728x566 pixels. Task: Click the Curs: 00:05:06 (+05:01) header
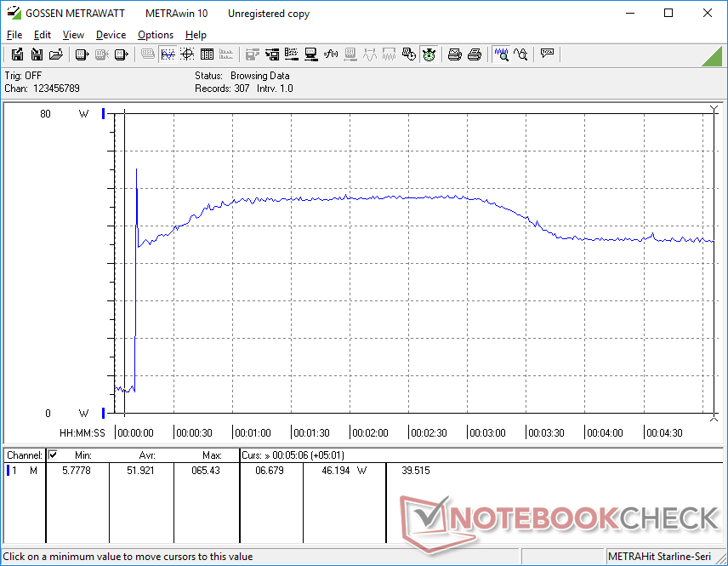293,455
